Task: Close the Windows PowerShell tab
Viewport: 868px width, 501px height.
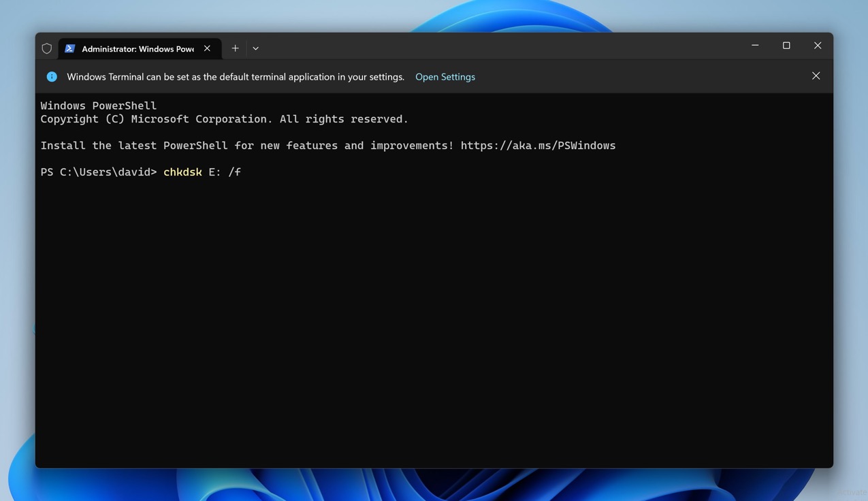Action: [207, 48]
